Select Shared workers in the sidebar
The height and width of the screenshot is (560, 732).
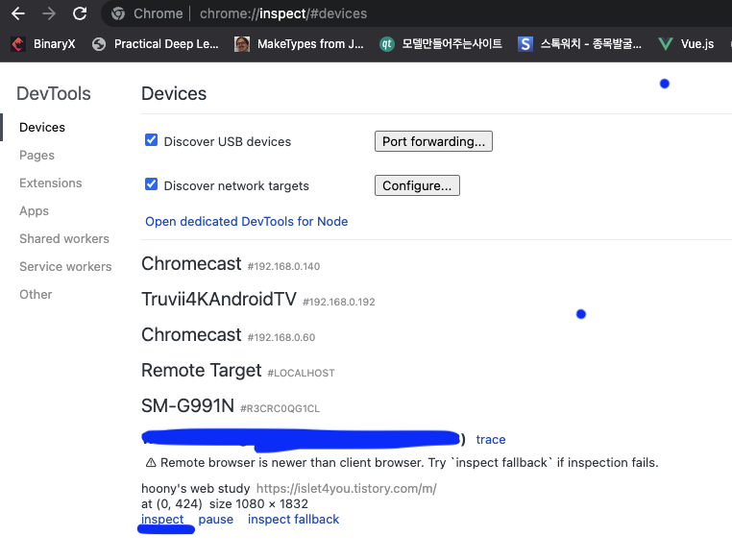(x=64, y=239)
